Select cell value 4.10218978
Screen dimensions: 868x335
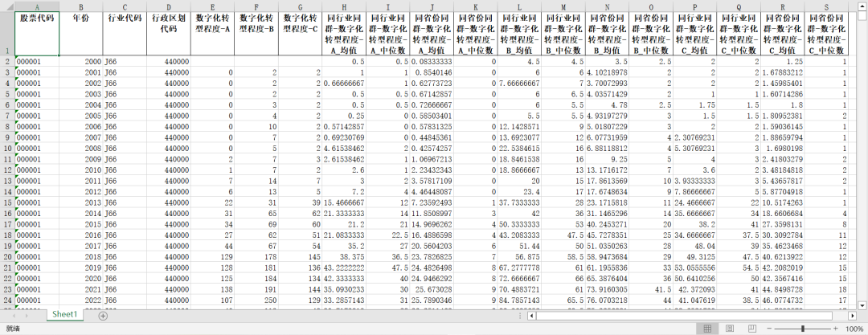tap(607, 72)
